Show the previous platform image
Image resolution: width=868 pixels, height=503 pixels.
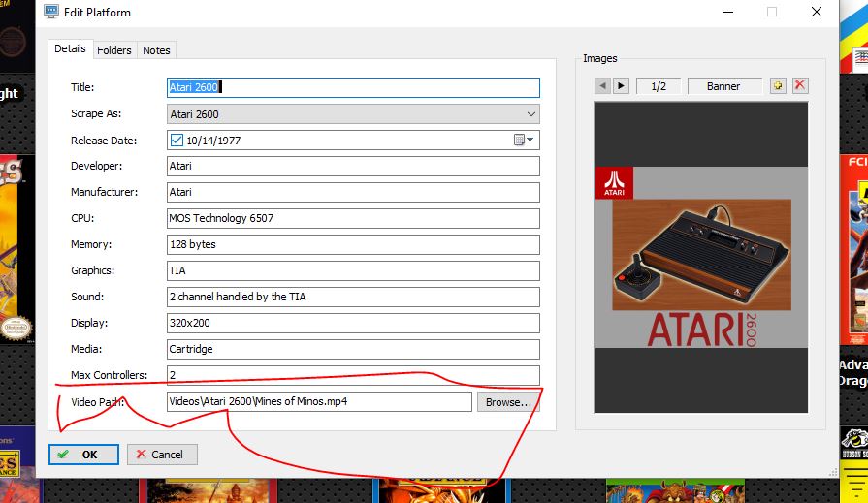(x=603, y=86)
